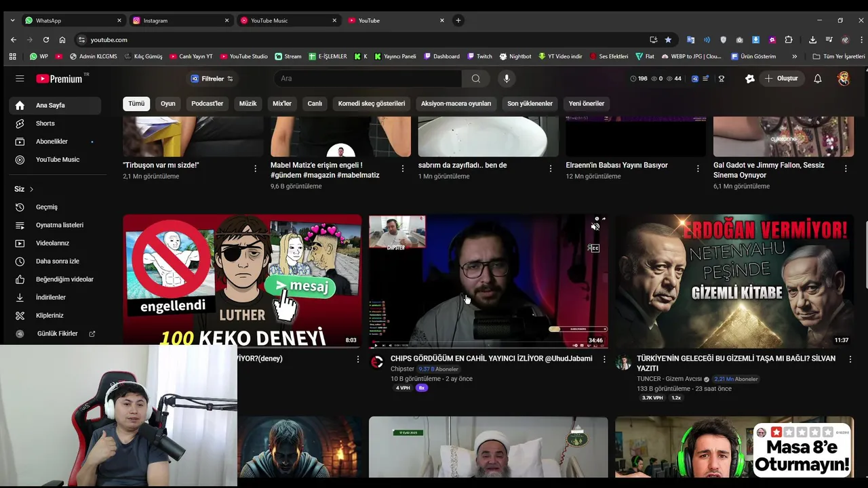Open options for the Gal Gadot video
The image size is (868, 488).
pyautogui.click(x=846, y=169)
